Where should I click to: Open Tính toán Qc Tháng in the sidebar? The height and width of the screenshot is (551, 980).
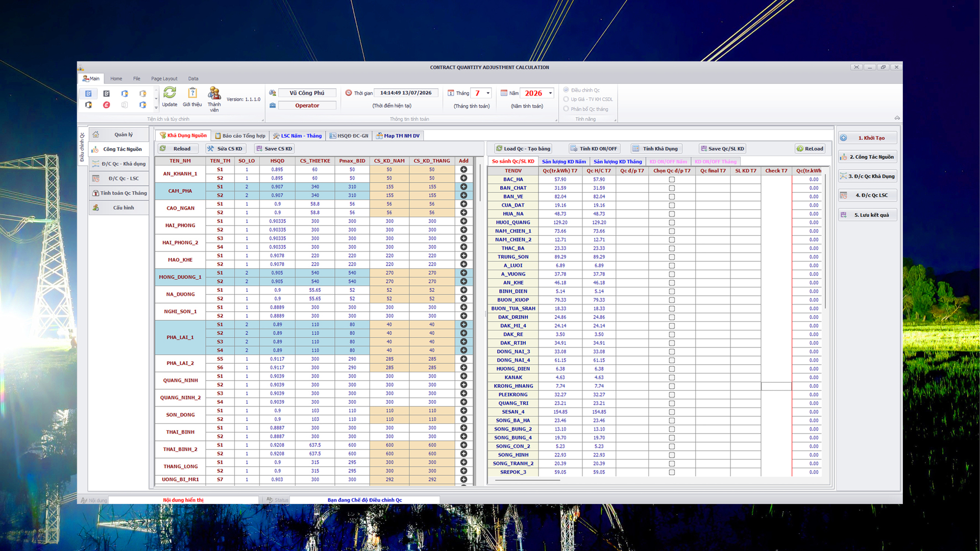[x=119, y=193]
